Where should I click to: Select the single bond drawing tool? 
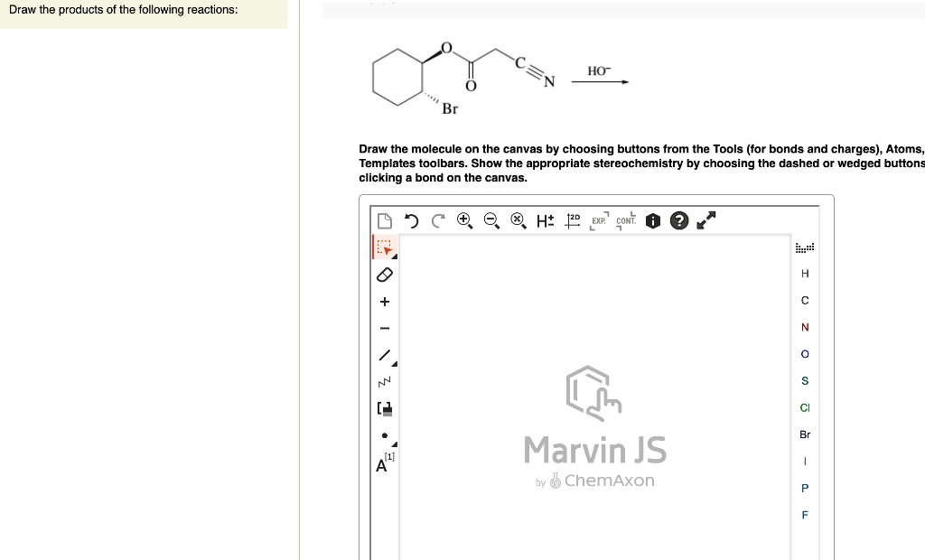tap(383, 354)
